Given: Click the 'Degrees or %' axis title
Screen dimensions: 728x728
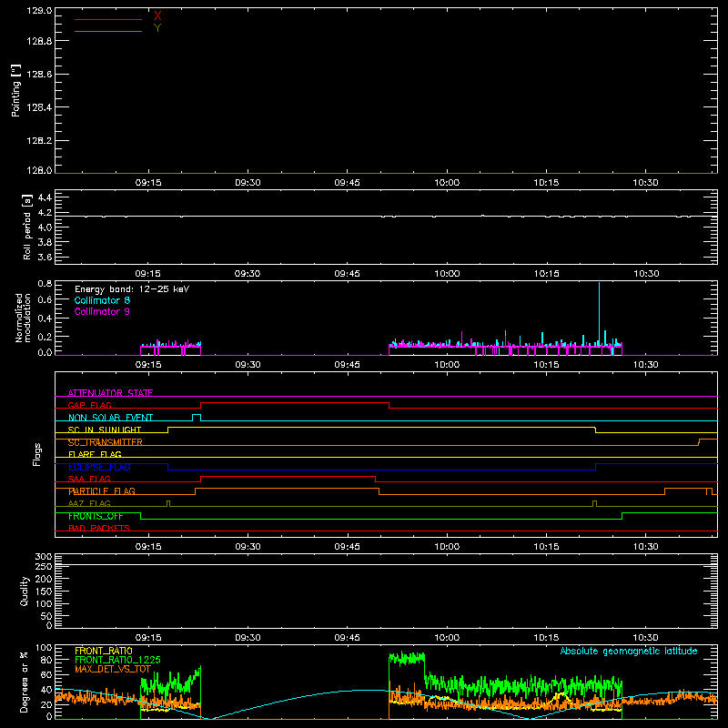Looking at the screenshot, I should [24, 682].
